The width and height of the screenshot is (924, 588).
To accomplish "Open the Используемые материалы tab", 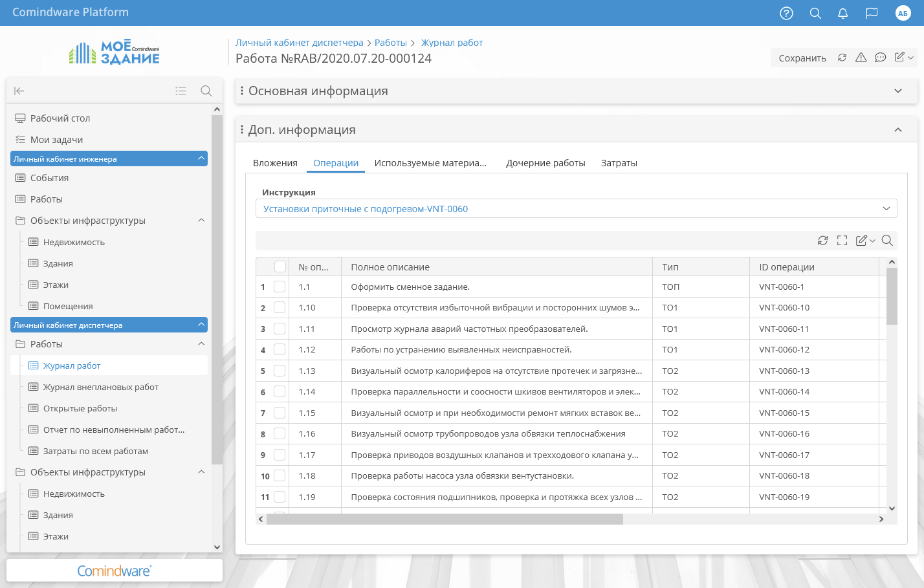I will (x=430, y=163).
